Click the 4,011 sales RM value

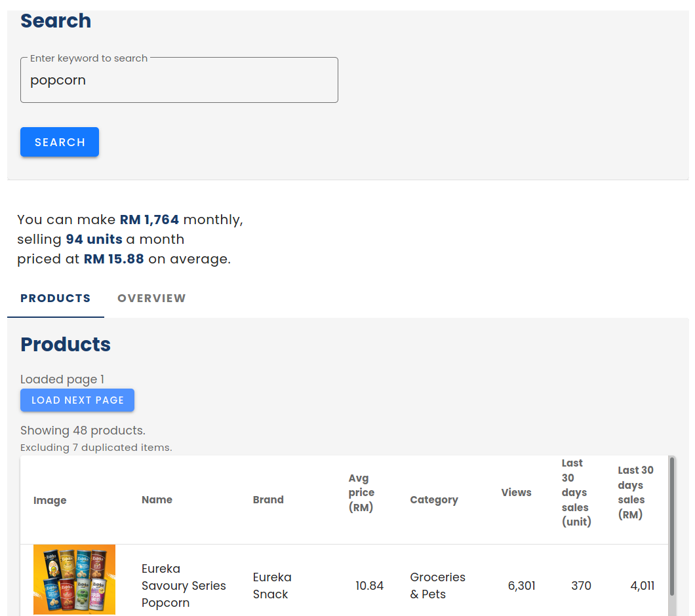point(643,586)
